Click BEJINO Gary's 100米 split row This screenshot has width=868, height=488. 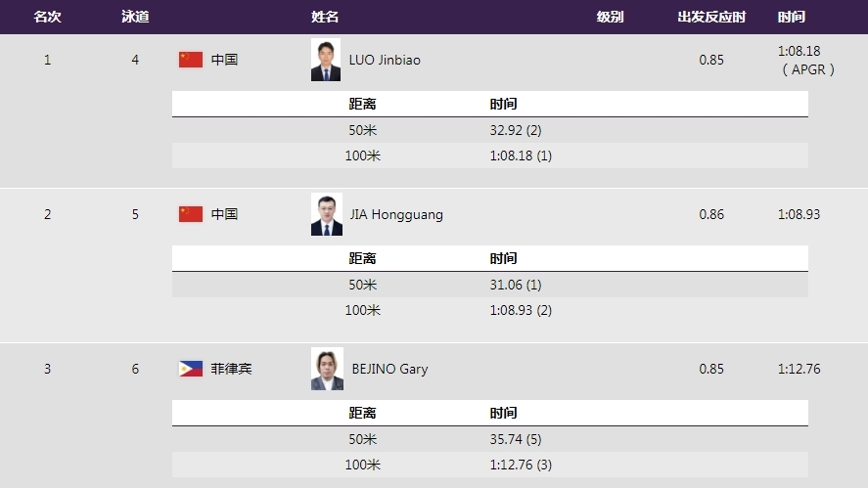click(x=489, y=465)
